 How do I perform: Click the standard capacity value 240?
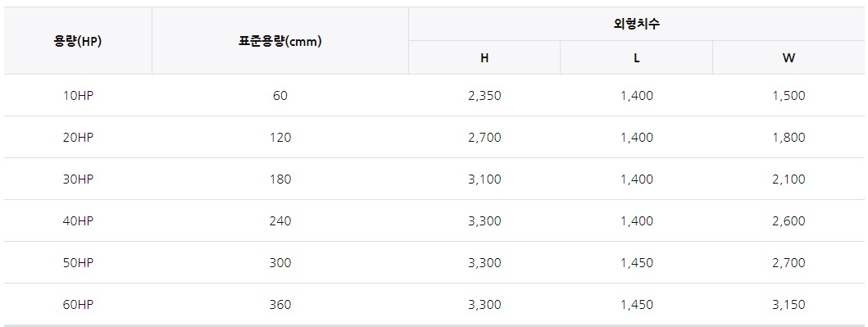coord(280,220)
